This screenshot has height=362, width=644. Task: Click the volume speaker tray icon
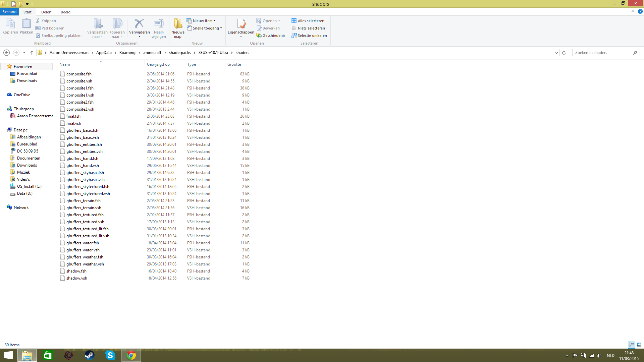(x=599, y=356)
